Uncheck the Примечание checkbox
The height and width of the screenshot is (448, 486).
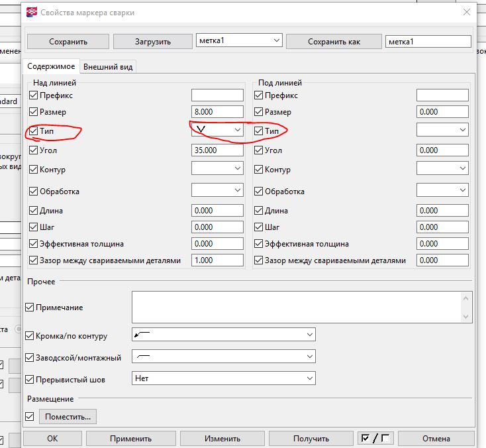click(x=29, y=308)
